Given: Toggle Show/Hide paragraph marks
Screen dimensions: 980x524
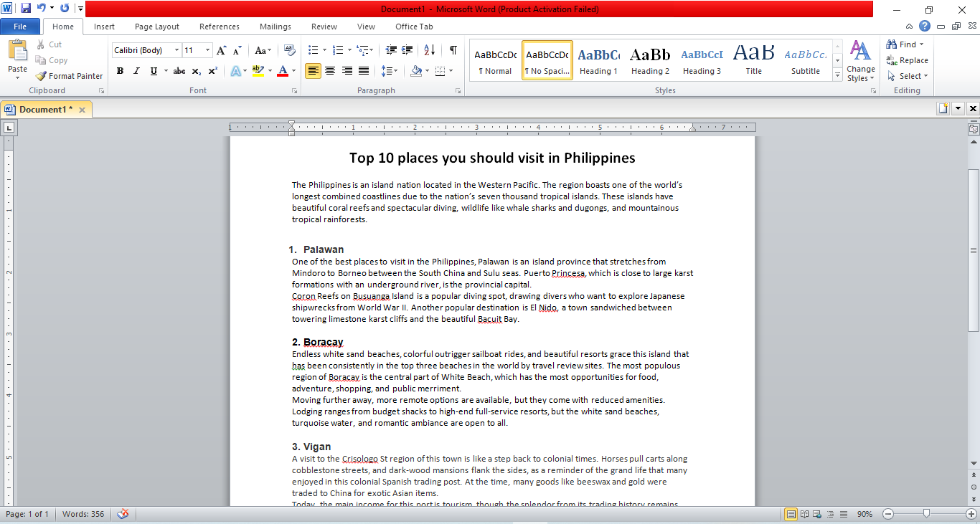Looking at the screenshot, I should point(453,50).
